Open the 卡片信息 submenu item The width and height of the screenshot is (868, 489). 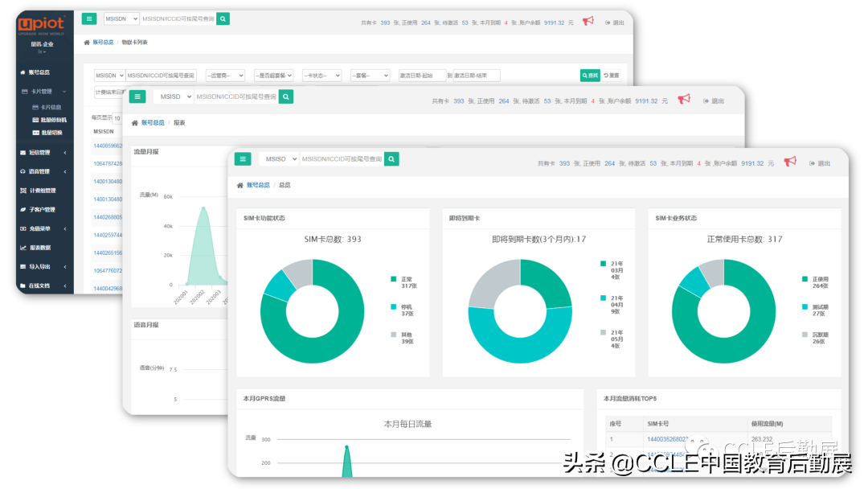(x=47, y=108)
